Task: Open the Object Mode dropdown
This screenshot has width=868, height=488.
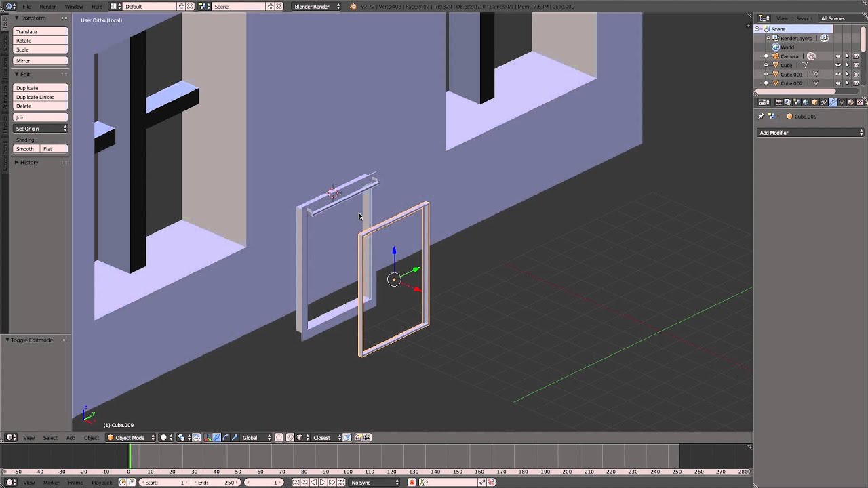Action: (131, 438)
